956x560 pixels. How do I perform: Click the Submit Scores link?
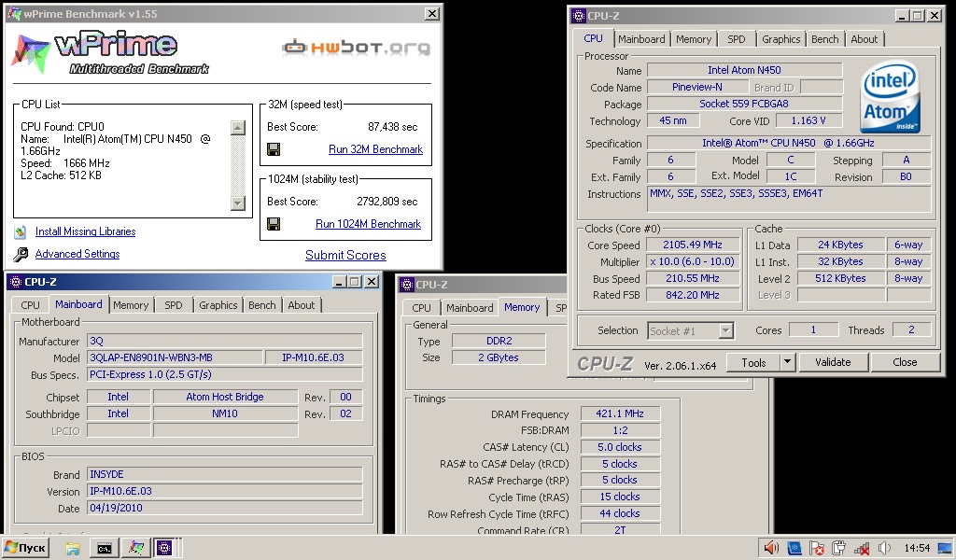[x=345, y=256]
